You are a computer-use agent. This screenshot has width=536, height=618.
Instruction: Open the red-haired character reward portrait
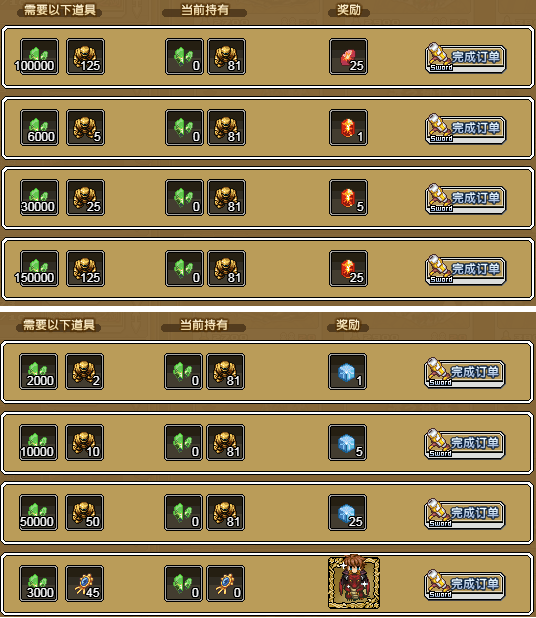354,582
